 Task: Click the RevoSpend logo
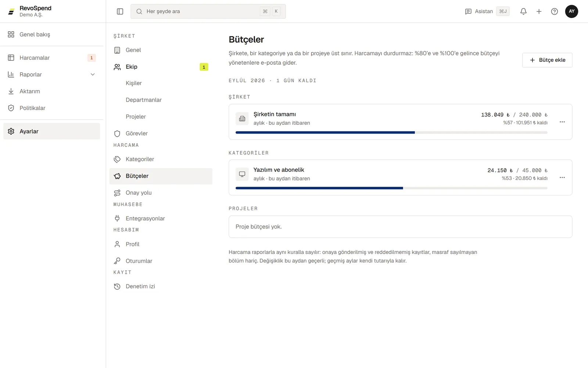pyautogui.click(x=11, y=11)
